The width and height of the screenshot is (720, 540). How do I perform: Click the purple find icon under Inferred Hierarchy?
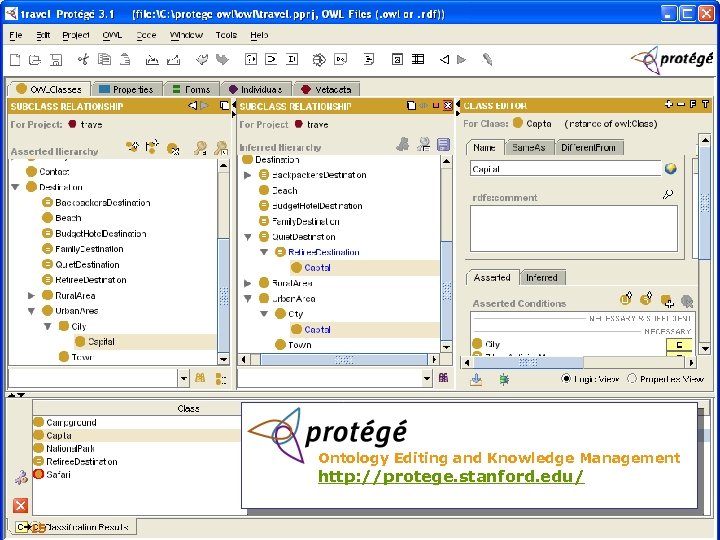coord(443,377)
